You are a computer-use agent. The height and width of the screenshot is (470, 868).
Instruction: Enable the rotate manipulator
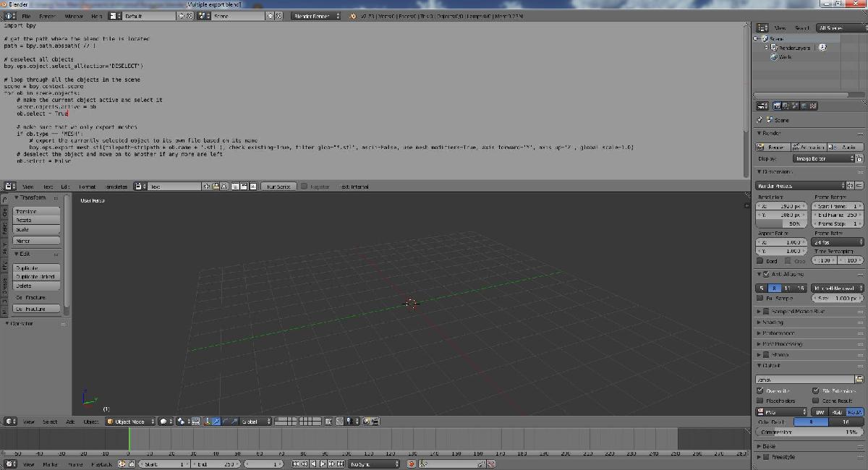pyautogui.click(x=226, y=422)
